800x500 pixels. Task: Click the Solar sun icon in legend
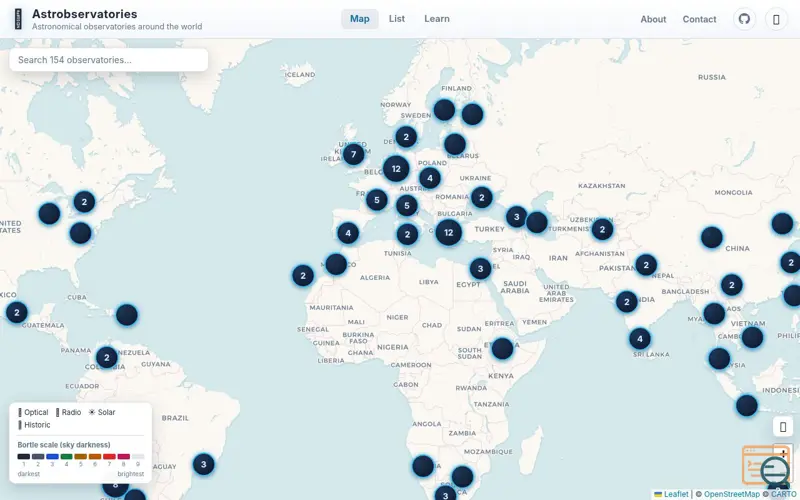tap(92, 412)
